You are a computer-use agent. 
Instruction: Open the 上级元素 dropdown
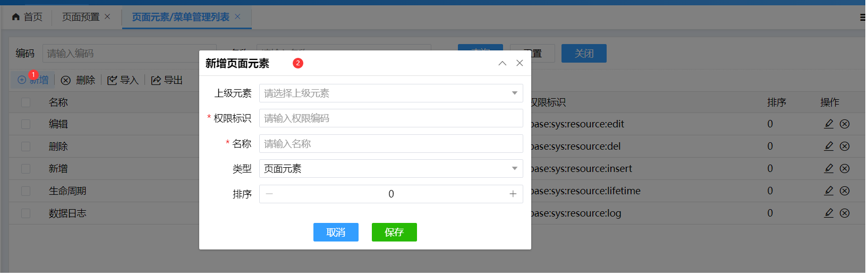tap(391, 93)
